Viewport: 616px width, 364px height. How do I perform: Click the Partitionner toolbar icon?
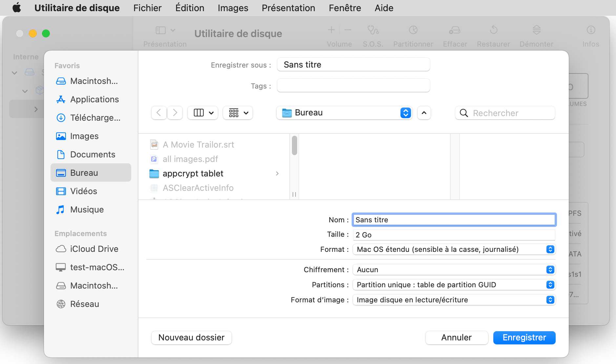(x=413, y=30)
